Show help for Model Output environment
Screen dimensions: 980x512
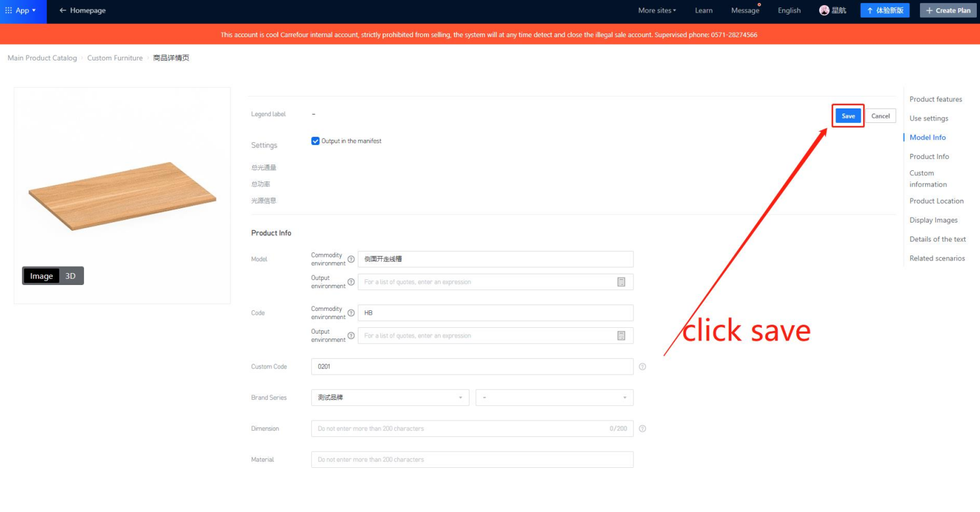351,282
